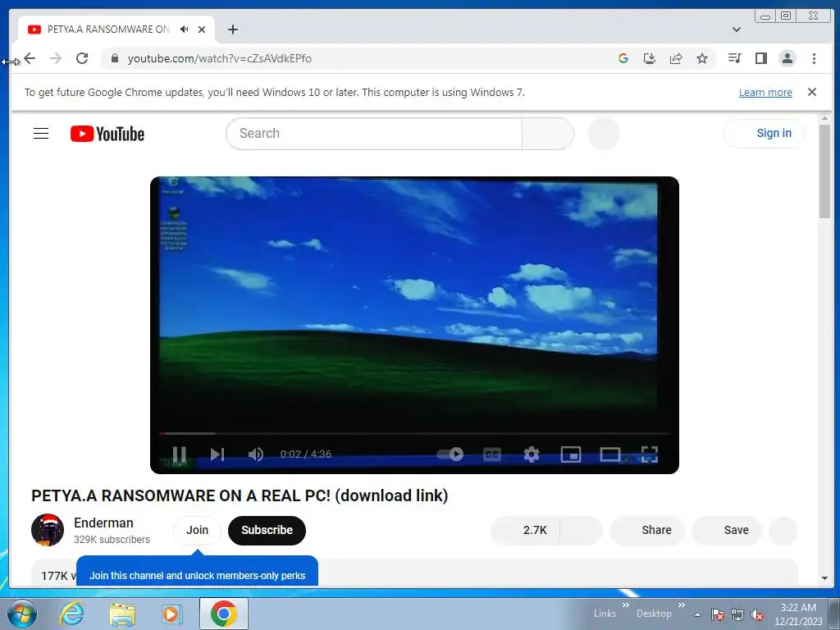Open the YouTube hamburger guide menu

(41, 134)
